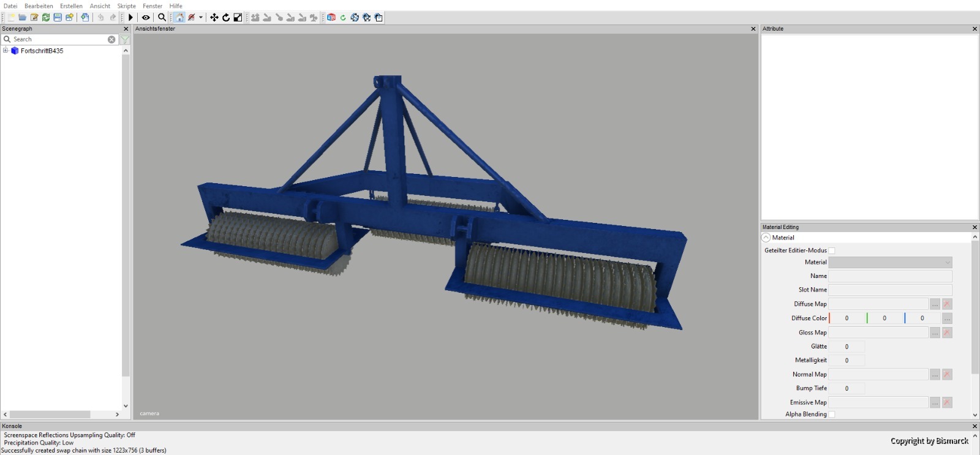Click the Play button in toolbar
980x455 pixels.
point(130,18)
